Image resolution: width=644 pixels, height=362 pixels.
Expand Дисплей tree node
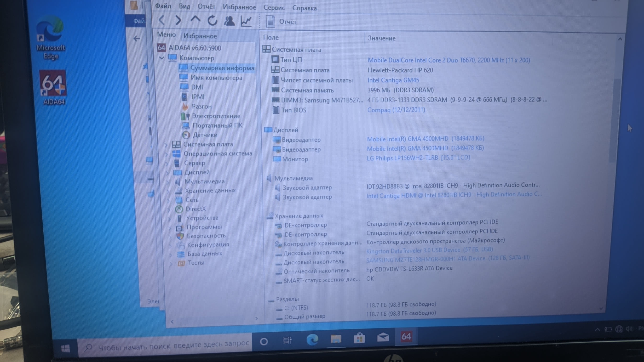point(167,173)
